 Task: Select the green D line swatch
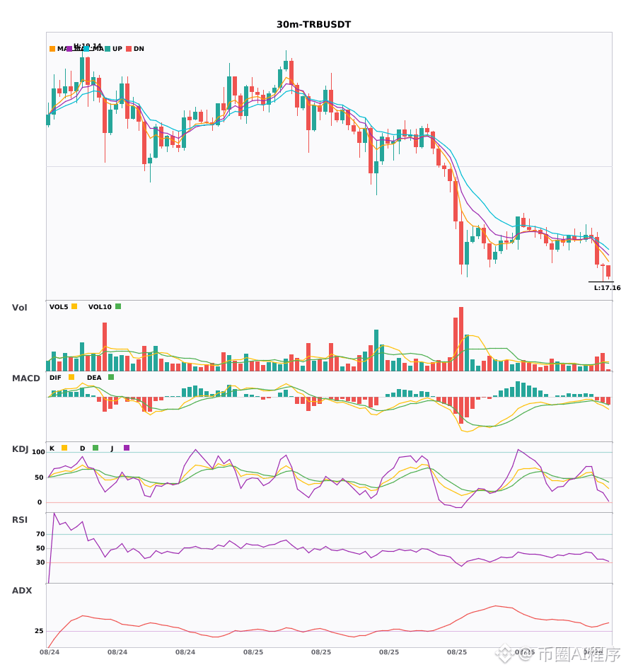click(x=95, y=448)
